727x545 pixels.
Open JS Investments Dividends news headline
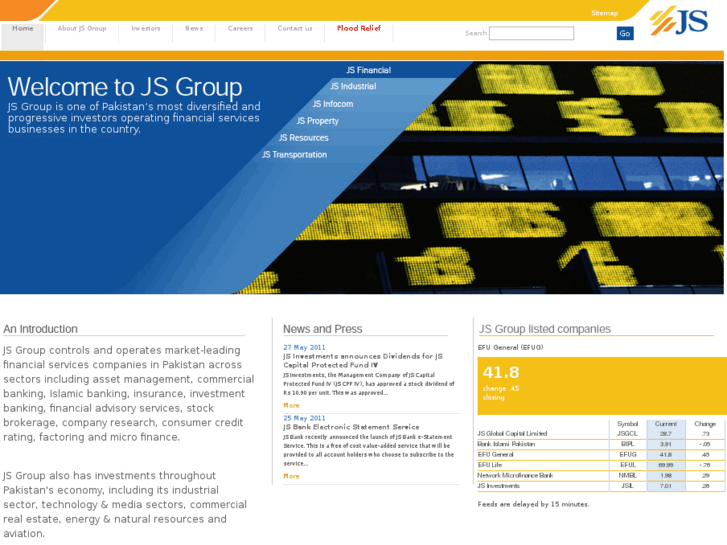click(363, 360)
